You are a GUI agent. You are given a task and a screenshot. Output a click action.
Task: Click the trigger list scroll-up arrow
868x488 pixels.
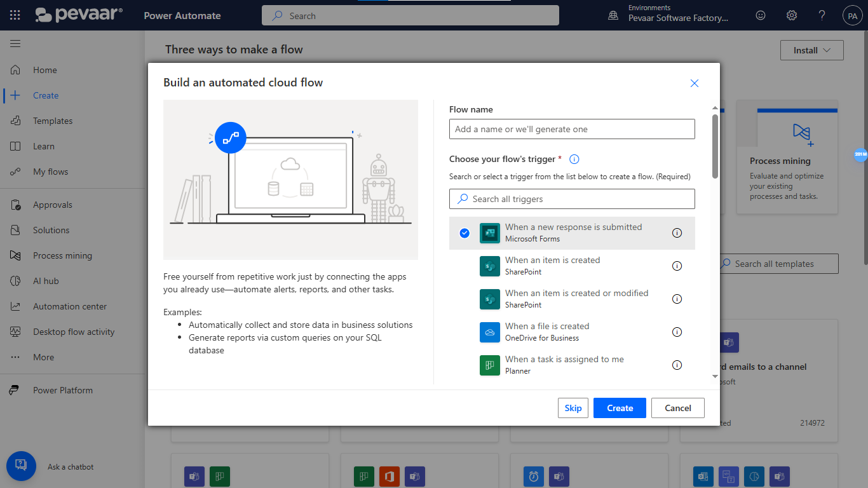(x=715, y=108)
